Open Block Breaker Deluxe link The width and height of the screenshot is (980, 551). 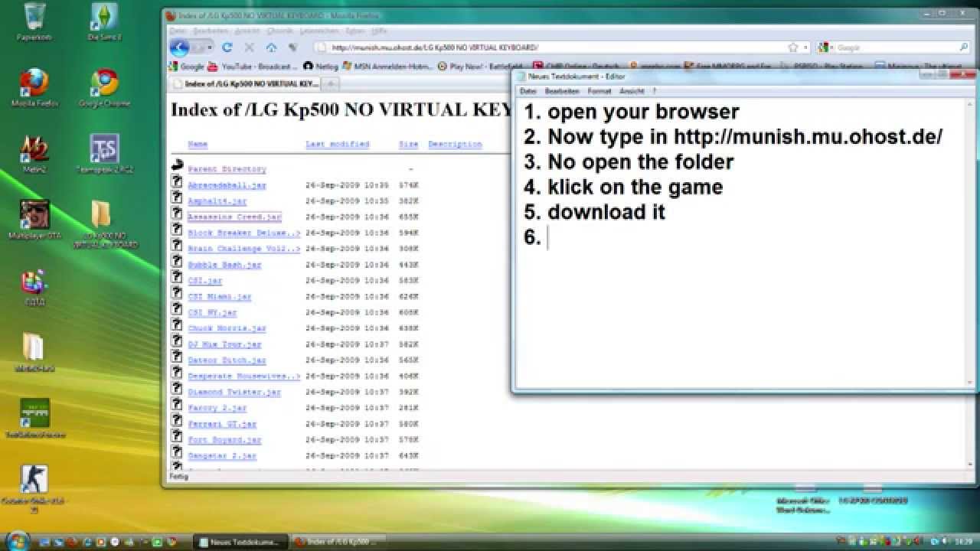click(x=244, y=233)
